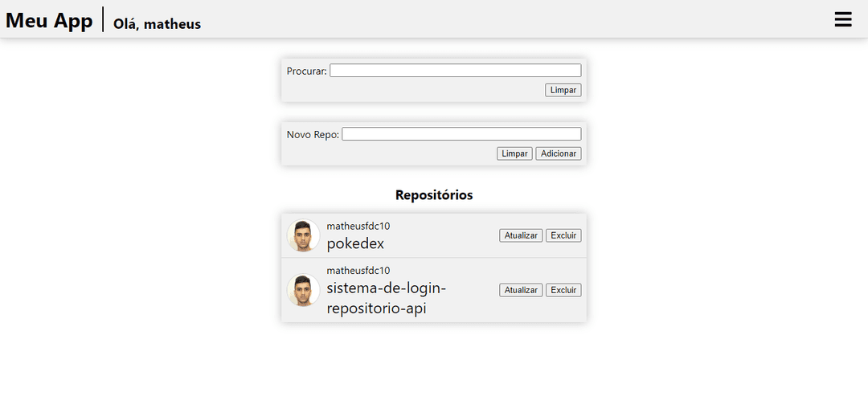Image resolution: width=868 pixels, height=396 pixels.
Task: Click matheusfdc10 above sistema-de-login-repositorio-api
Action: coord(358,271)
